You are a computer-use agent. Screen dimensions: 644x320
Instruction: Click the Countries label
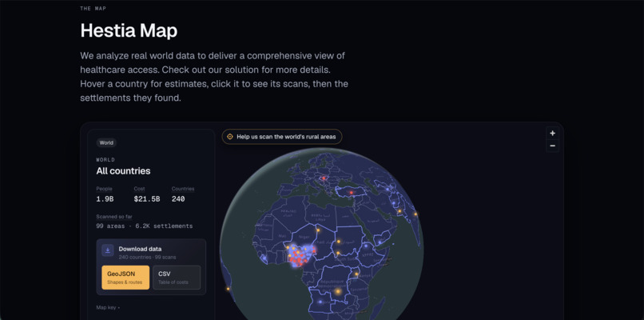[183, 189]
